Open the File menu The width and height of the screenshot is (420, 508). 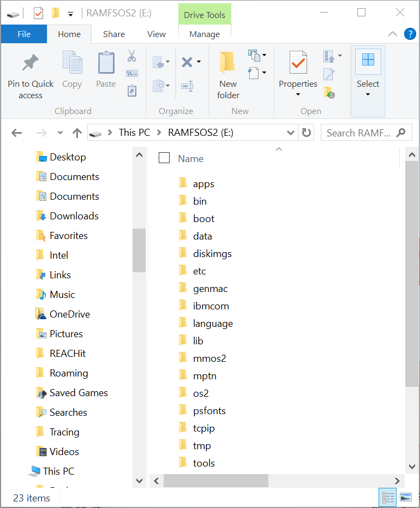click(x=24, y=34)
